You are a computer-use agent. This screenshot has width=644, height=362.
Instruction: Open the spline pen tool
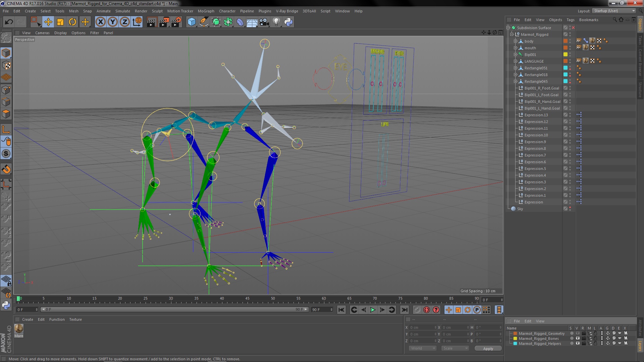click(204, 22)
